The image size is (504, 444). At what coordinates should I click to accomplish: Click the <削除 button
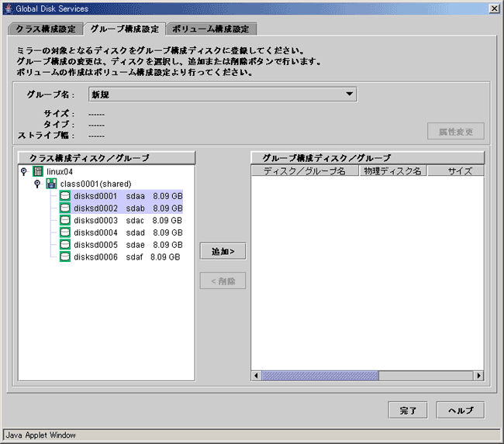[x=223, y=281]
